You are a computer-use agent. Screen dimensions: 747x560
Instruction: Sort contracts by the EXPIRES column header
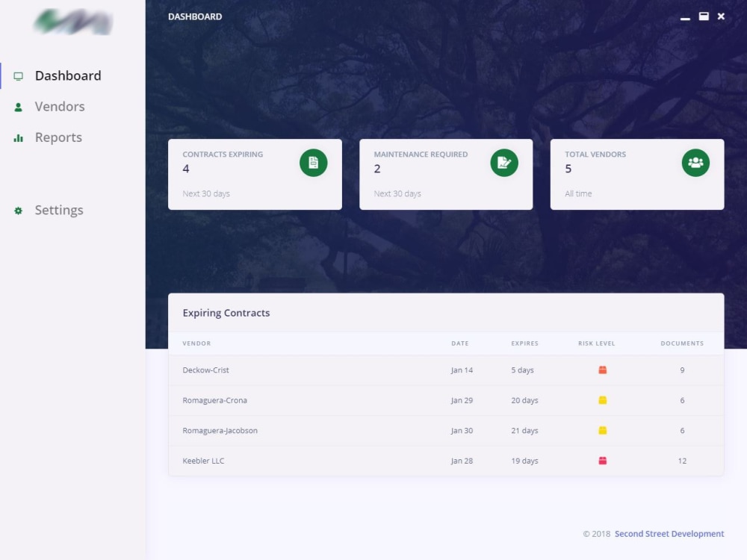point(524,343)
